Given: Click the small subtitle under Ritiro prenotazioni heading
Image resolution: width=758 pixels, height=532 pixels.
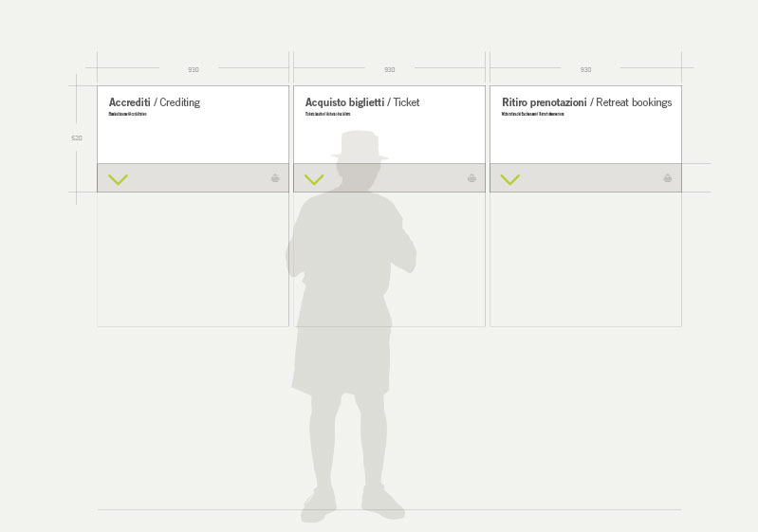Looking at the screenshot, I should tap(533, 114).
